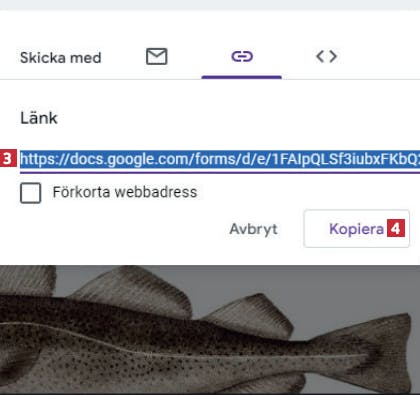Viewport: 420px width, 395px height.
Task: Click the dimmed gray area above fish tail
Action: tap(350, 287)
